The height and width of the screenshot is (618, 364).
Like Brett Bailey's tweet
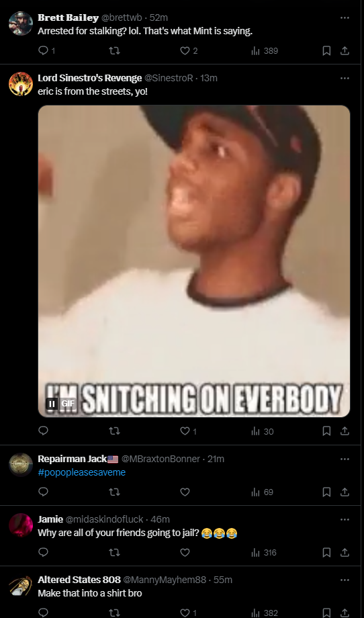(x=185, y=51)
